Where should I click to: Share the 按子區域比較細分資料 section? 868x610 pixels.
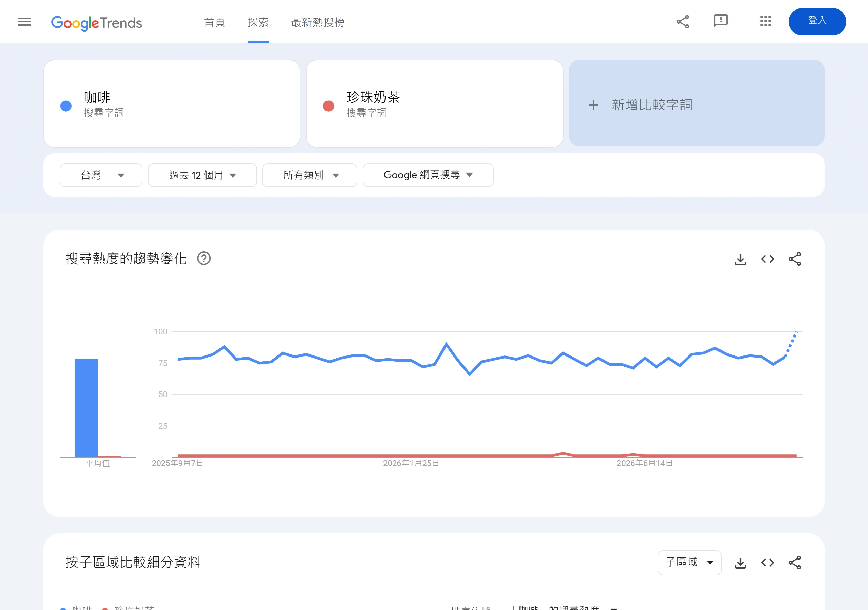tap(795, 563)
